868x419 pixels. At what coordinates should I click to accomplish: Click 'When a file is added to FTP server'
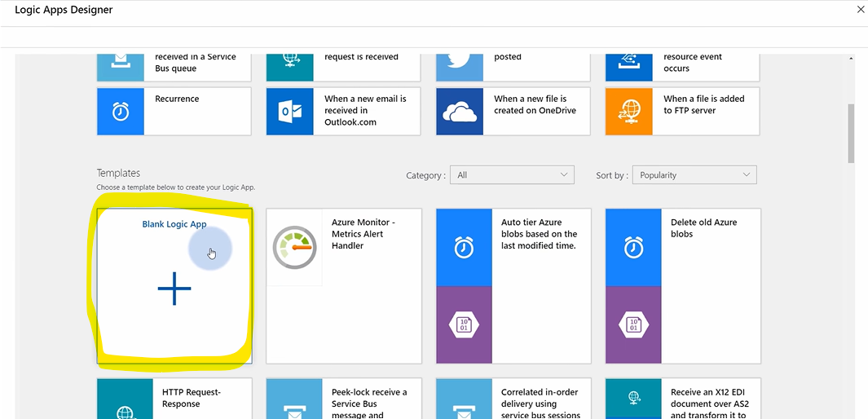click(x=704, y=104)
